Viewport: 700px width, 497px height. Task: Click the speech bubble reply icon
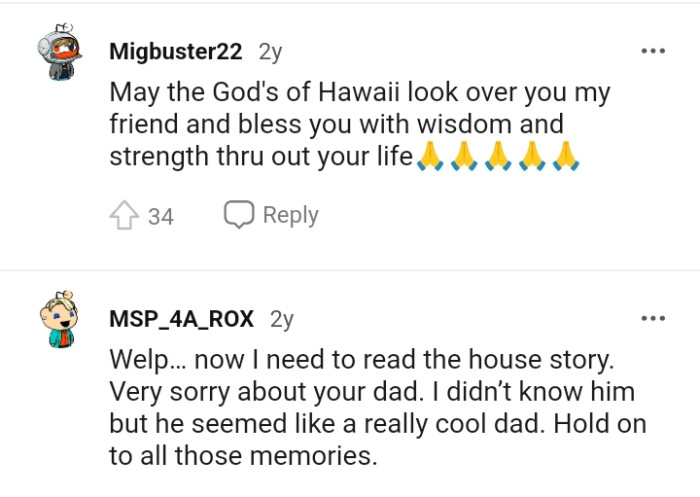(238, 214)
